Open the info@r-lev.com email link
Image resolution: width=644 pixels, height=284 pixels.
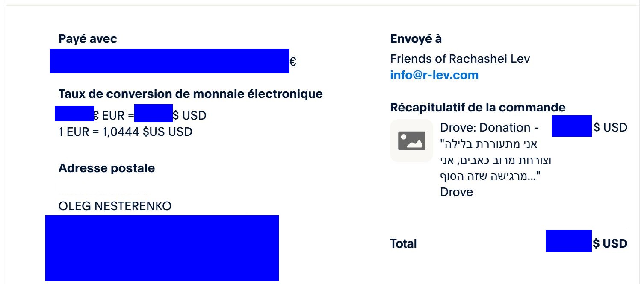(434, 75)
